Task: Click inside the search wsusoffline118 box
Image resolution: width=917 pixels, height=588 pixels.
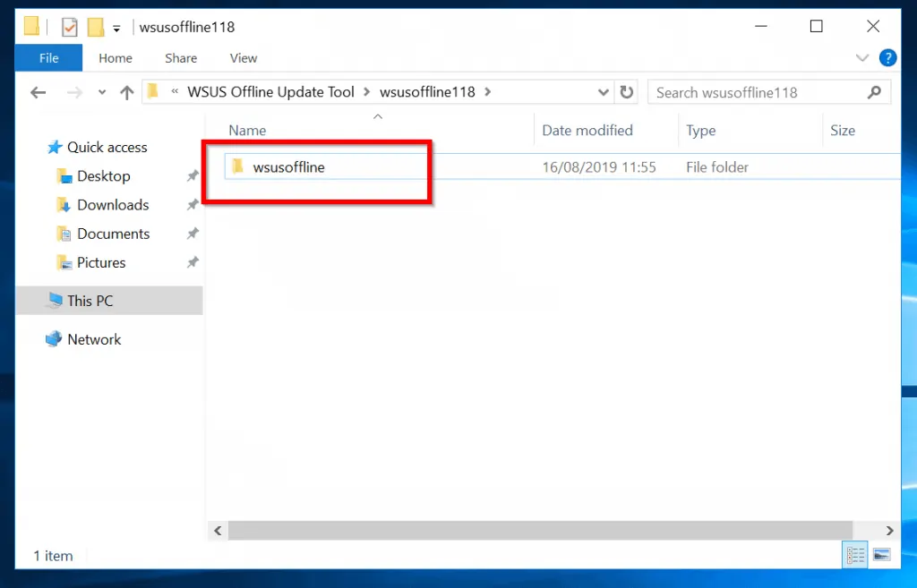Action: tap(761, 91)
